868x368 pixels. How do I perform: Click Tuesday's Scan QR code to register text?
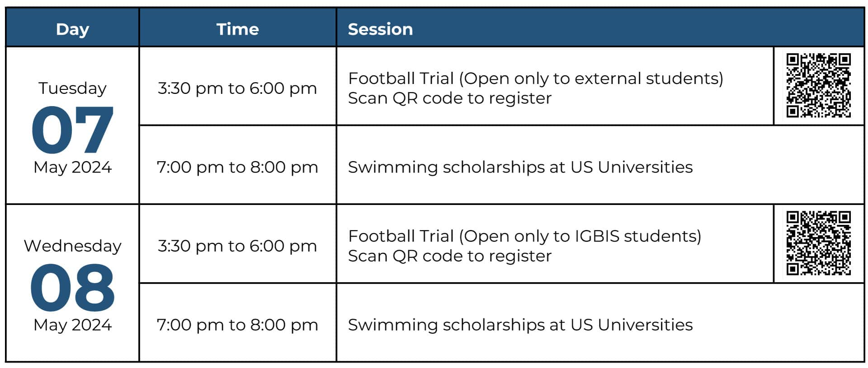pyautogui.click(x=450, y=98)
